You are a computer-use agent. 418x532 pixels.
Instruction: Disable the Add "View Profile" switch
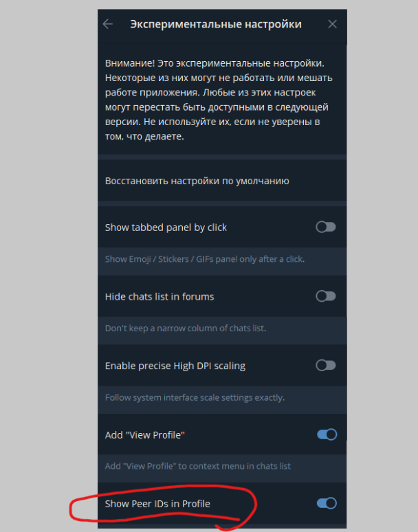(327, 434)
